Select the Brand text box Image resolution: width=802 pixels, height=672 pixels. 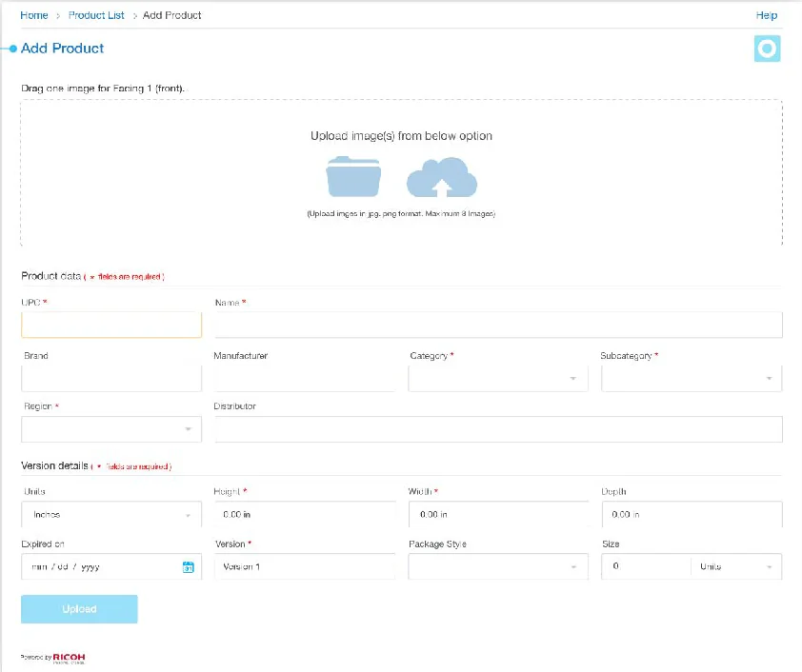pyautogui.click(x=111, y=378)
